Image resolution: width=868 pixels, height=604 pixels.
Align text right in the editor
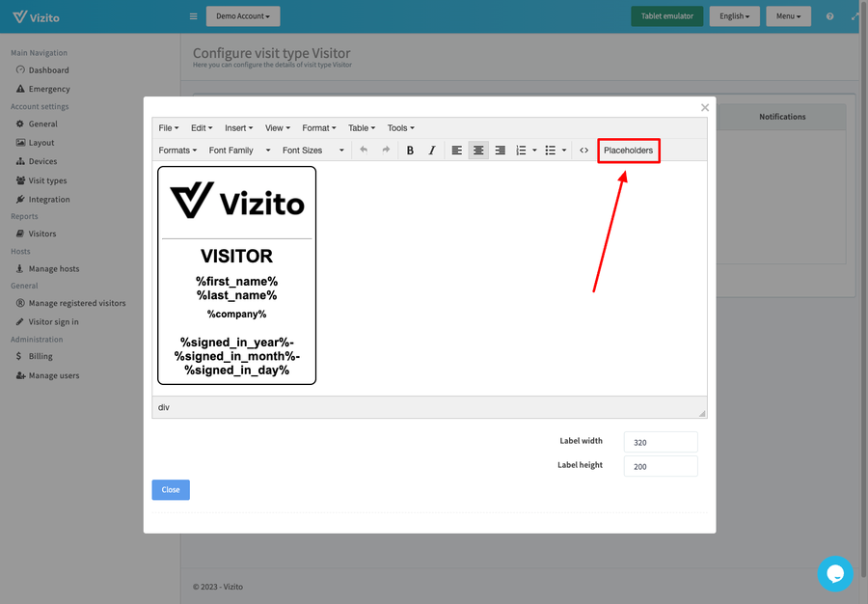click(x=501, y=151)
